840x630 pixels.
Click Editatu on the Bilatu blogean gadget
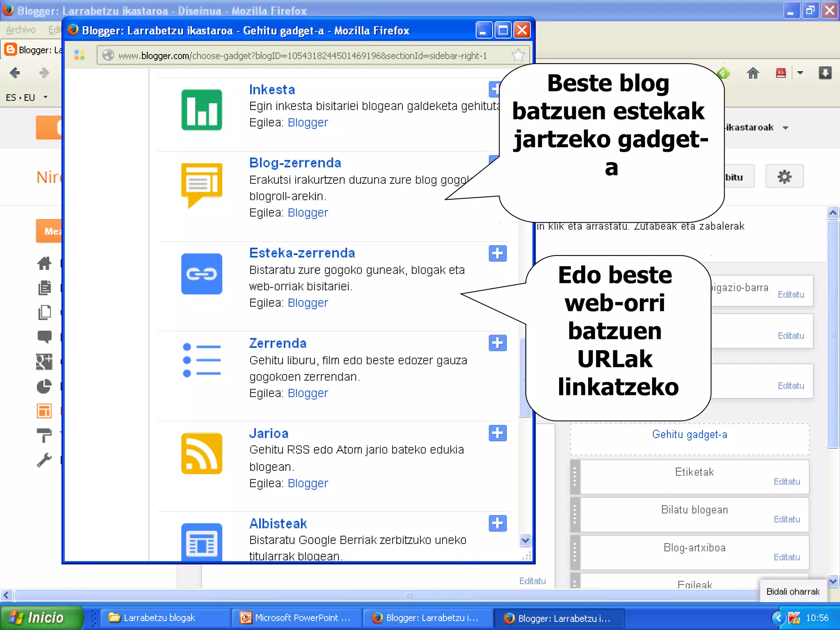787,519
